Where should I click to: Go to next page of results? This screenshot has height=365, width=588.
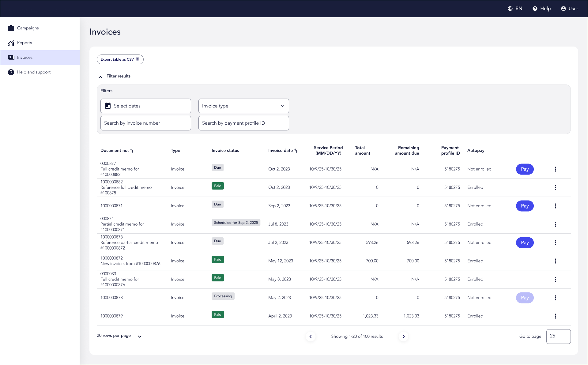pos(403,337)
